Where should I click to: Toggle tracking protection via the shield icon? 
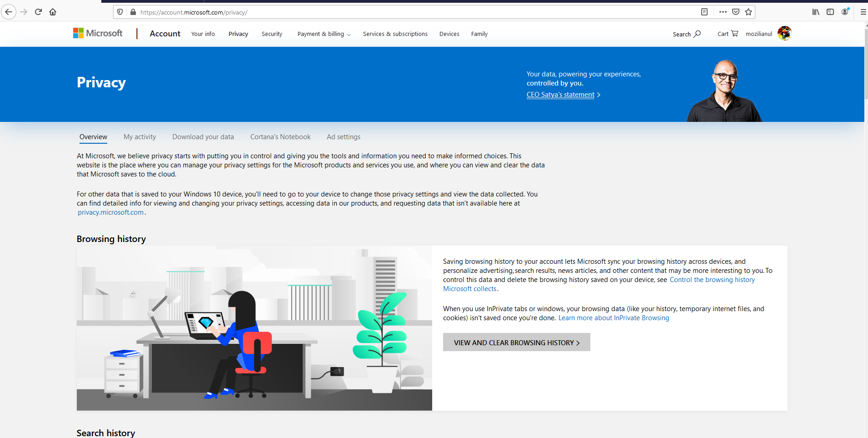(x=120, y=12)
